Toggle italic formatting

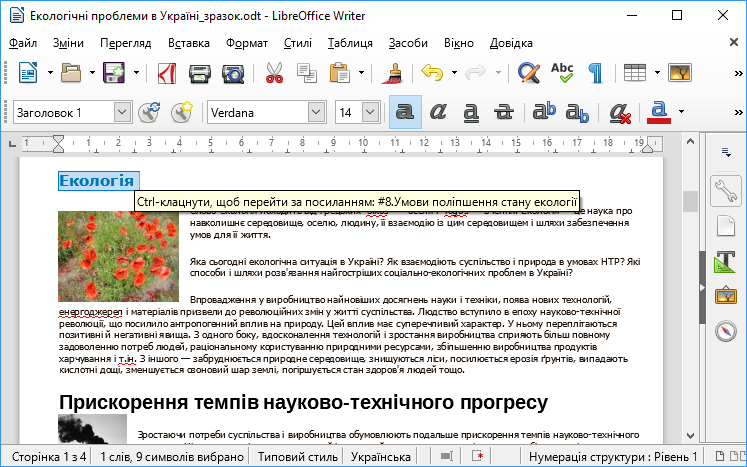[x=438, y=112]
